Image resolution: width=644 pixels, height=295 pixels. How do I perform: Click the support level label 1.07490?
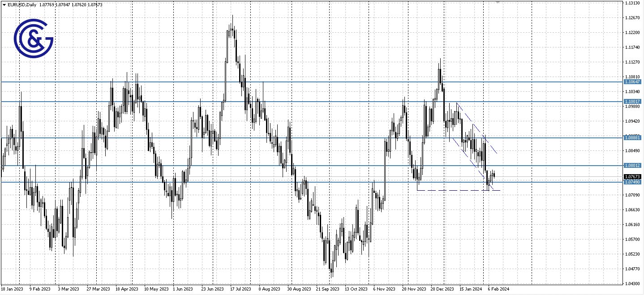tap(633, 182)
